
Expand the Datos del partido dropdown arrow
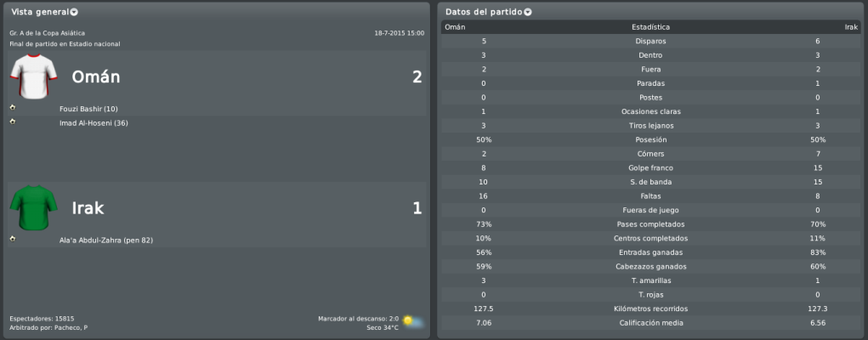tap(528, 12)
